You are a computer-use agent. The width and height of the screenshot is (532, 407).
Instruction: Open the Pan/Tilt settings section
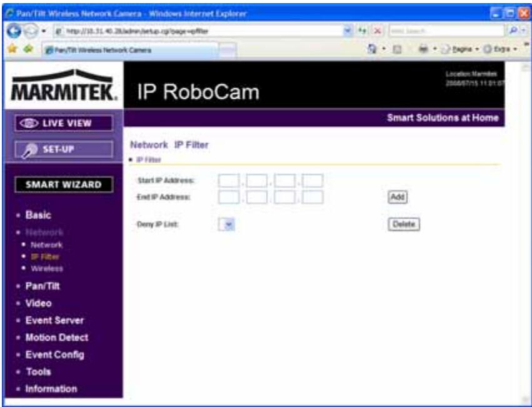tap(43, 286)
